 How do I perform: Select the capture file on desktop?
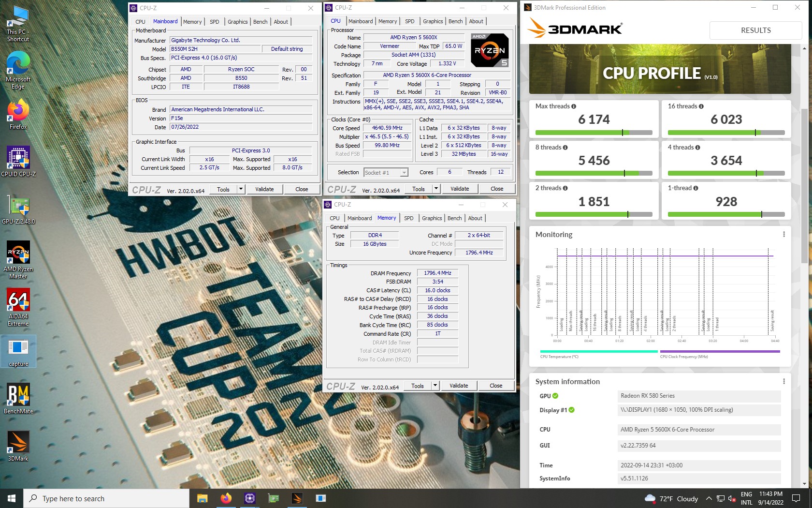coord(18,351)
